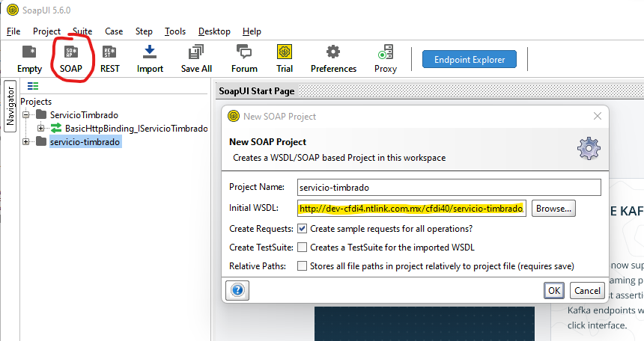Save all projects with Save All

[x=196, y=60]
